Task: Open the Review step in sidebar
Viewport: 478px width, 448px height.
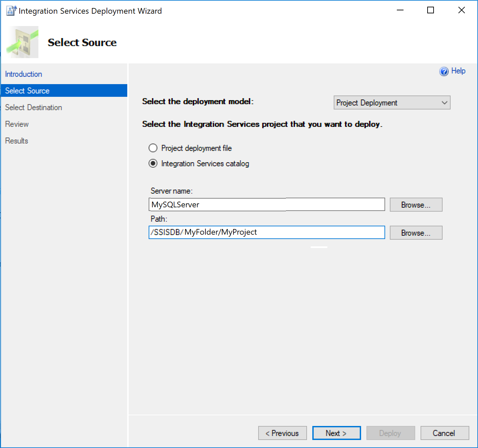Action: pyautogui.click(x=17, y=124)
